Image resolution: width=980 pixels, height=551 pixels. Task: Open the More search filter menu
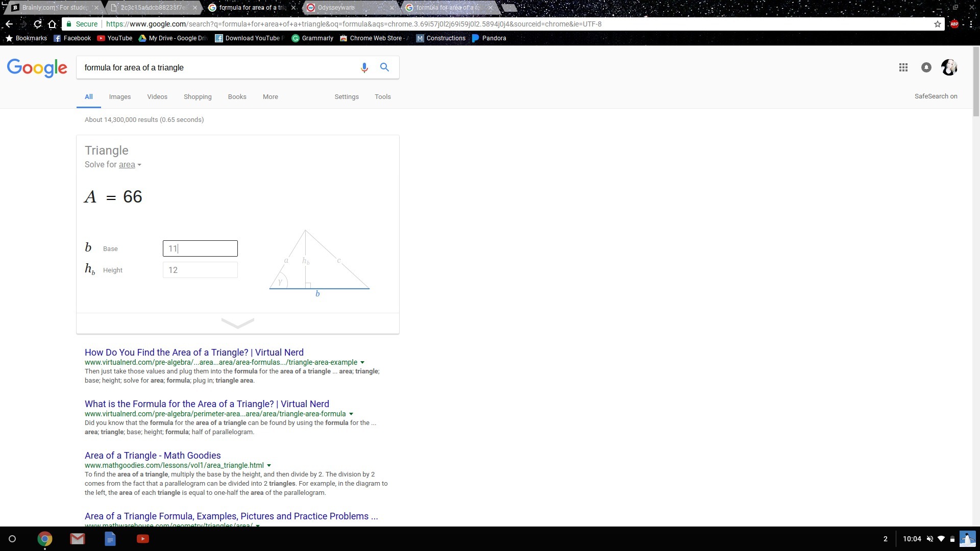[x=270, y=97]
